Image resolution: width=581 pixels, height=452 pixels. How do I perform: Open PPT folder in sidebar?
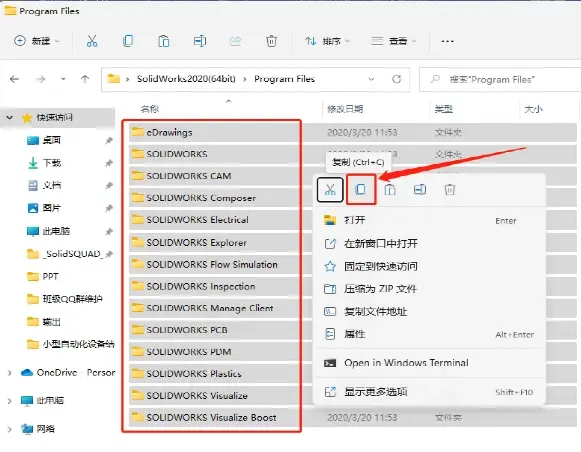click(x=43, y=277)
